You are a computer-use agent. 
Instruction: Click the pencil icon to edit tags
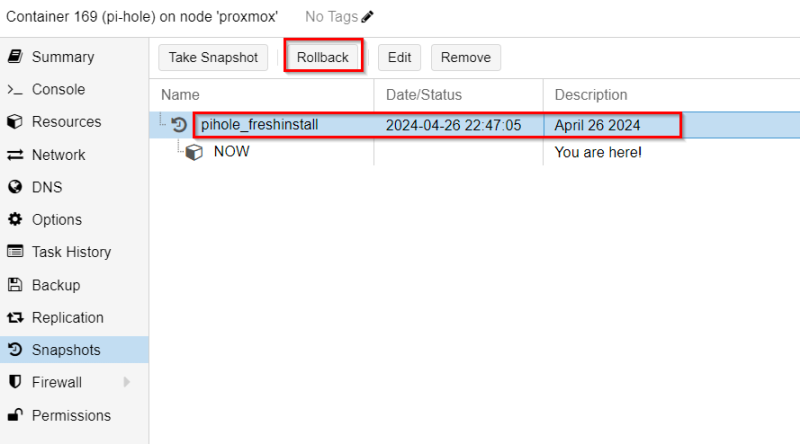[x=368, y=17]
